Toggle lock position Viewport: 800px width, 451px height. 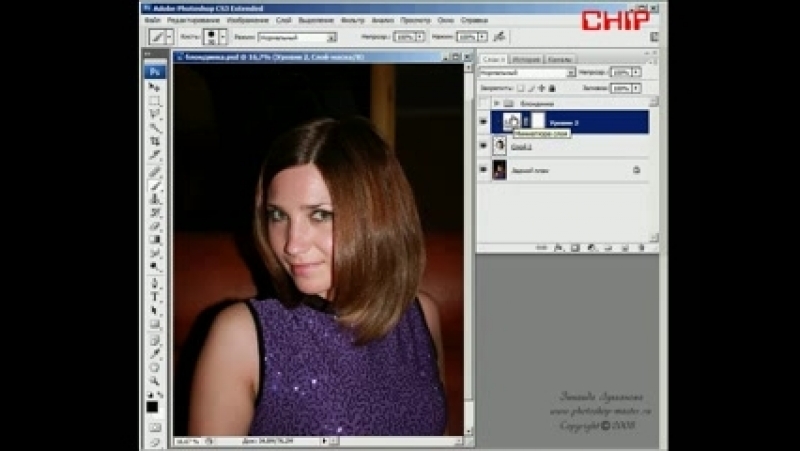(542, 88)
